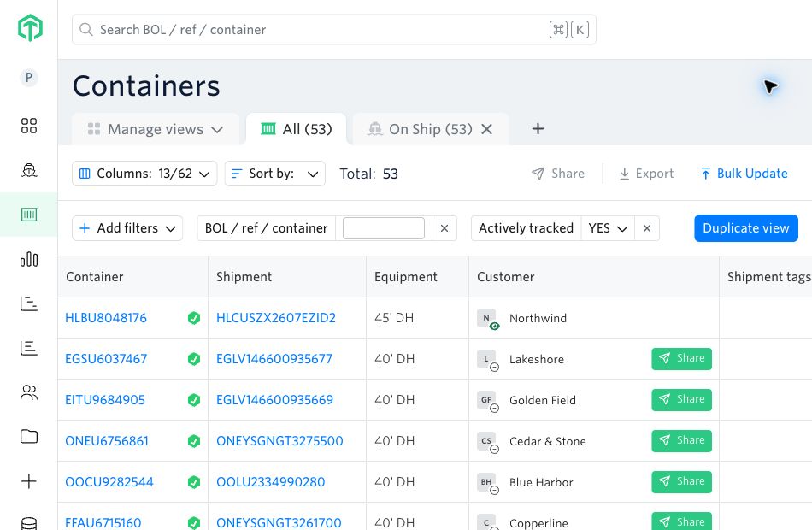The image size is (812, 530).
Task: Click the Bulk Update button
Action: click(x=744, y=174)
